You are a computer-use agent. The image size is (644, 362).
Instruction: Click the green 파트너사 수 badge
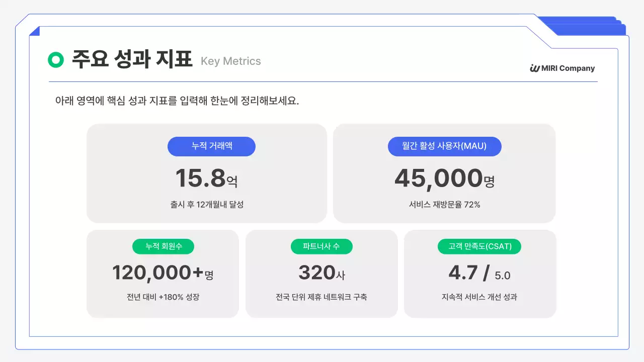tap(321, 246)
